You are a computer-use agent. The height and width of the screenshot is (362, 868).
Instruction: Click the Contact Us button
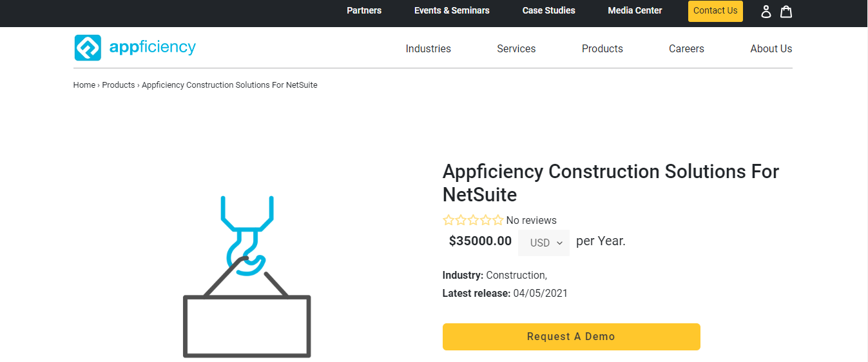coord(715,11)
